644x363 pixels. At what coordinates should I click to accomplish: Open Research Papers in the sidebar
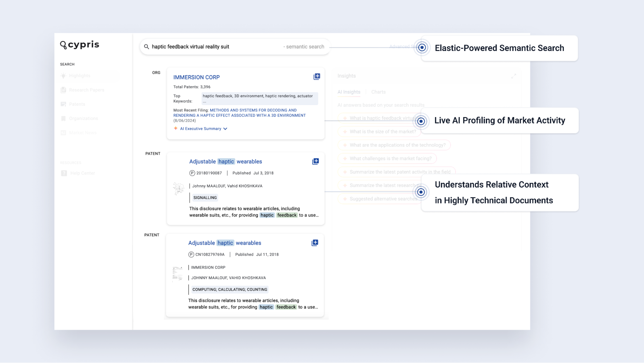click(87, 90)
